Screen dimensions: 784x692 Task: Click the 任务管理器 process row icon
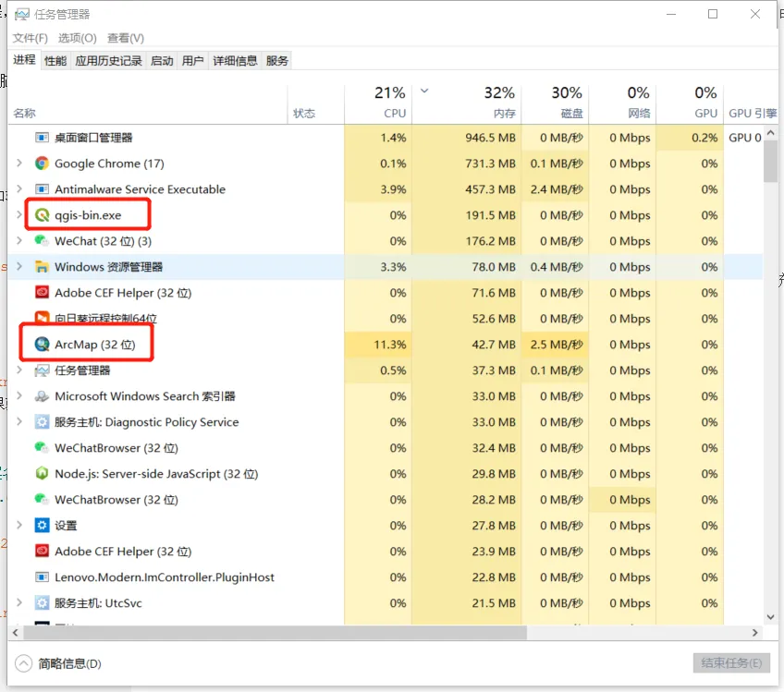(x=42, y=370)
